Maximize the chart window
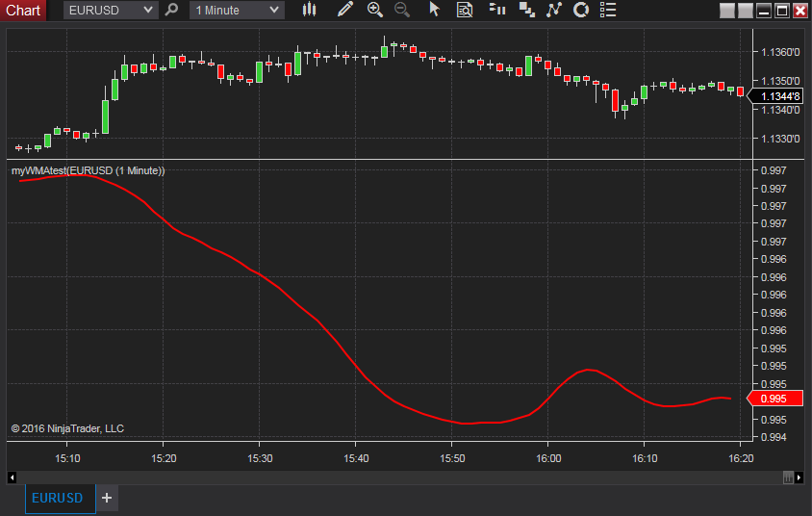The height and width of the screenshot is (516, 812). [782, 11]
